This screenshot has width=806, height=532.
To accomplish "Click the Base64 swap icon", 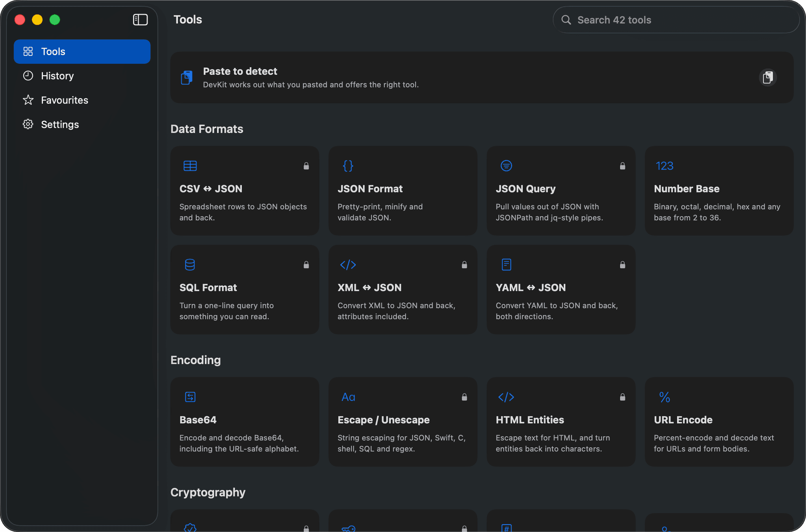I will point(190,397).
